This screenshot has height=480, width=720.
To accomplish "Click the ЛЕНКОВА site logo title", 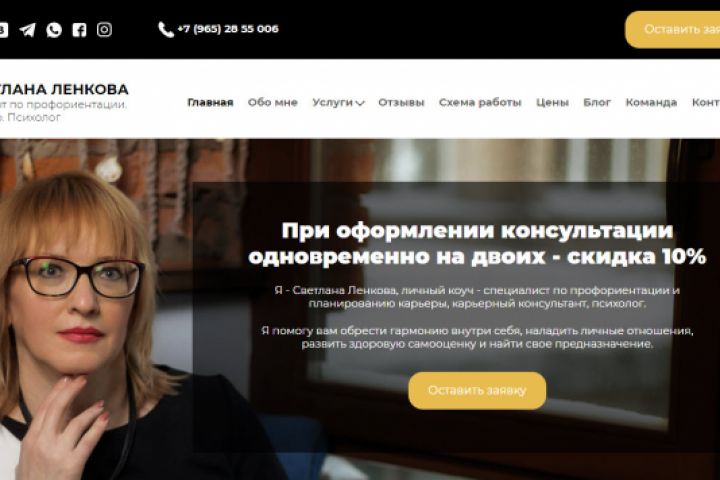I will (64, 89).
